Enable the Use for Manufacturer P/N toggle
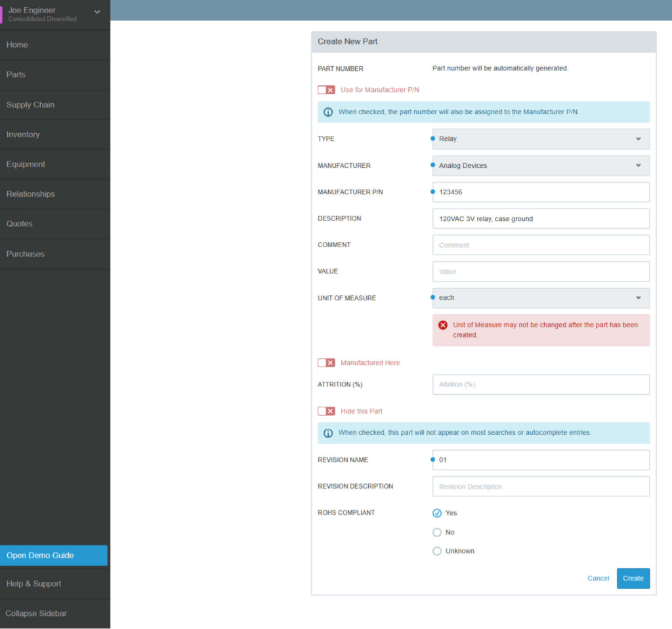This screenshot has height=629, width=672. click(326, 89)
